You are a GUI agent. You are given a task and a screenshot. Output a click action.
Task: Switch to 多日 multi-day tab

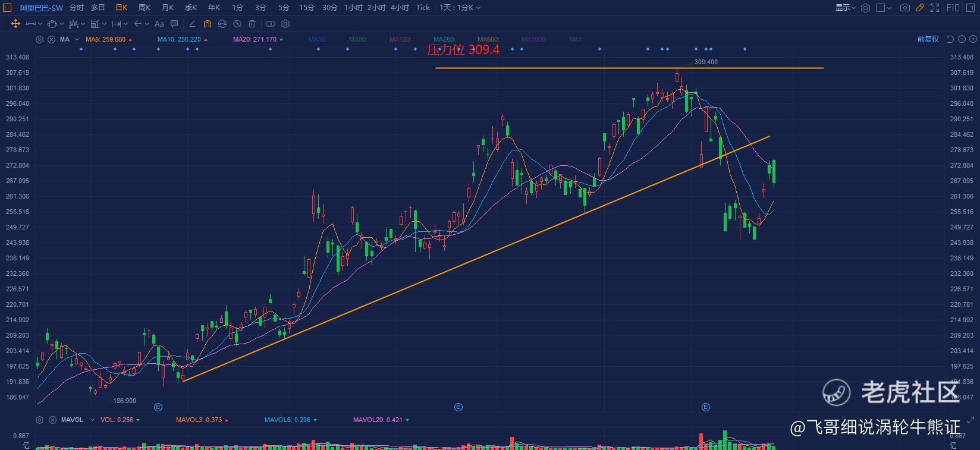click(98, 8)
